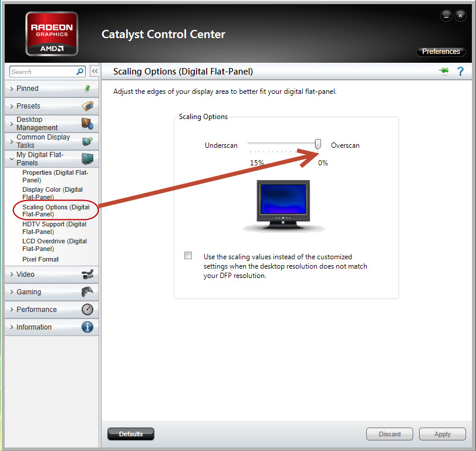Click the Information info icon
This screenshot has height=451, width=476.
coord(87,327)
